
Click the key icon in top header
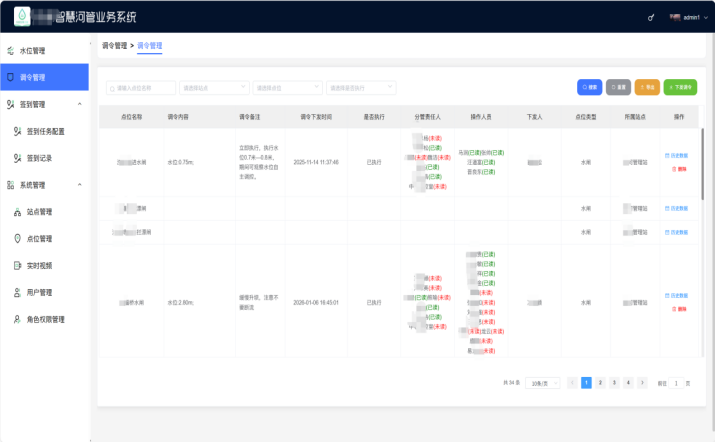tap(653, 17)
